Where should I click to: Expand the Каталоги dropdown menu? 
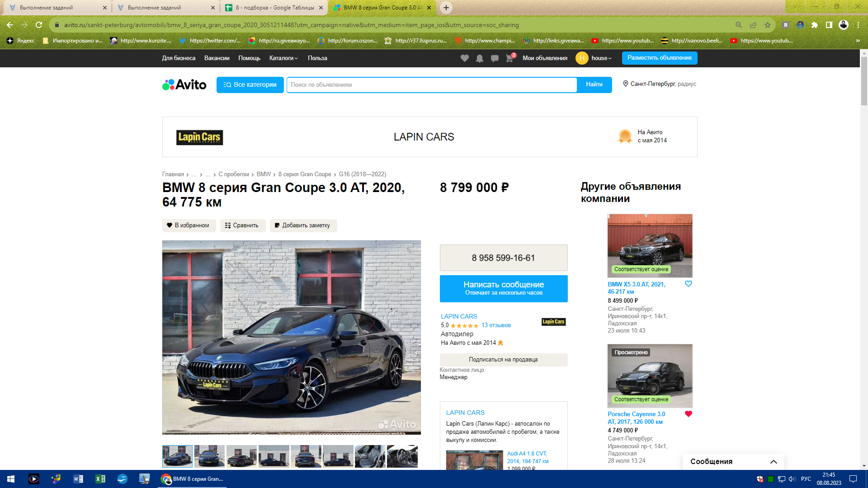tap(283, 58)
